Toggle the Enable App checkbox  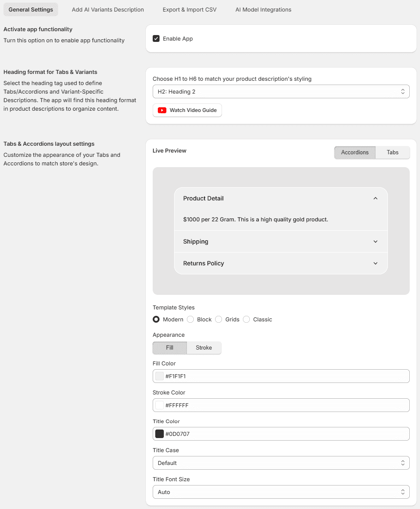point(156,38)
